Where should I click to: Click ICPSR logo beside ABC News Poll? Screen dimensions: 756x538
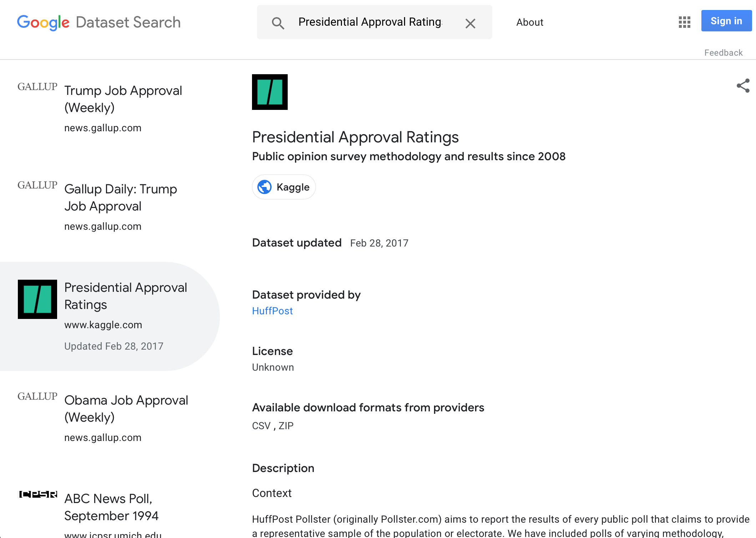click(x=37, y=494)
